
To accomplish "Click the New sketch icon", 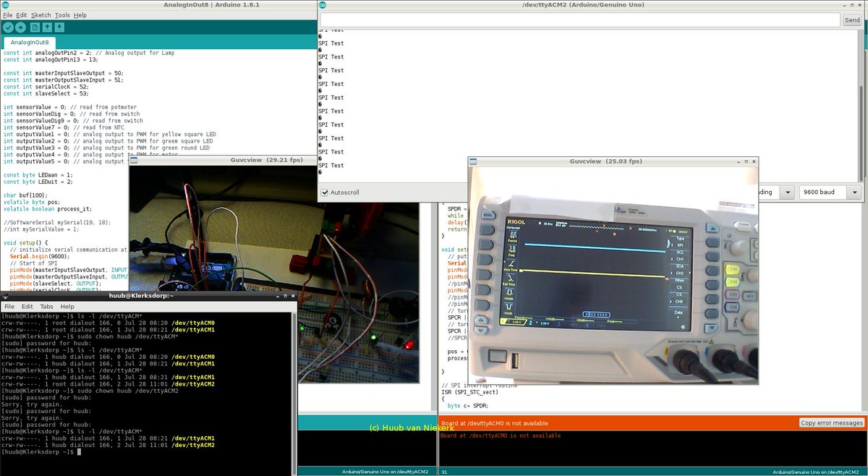I will click(x=35, y=27).
